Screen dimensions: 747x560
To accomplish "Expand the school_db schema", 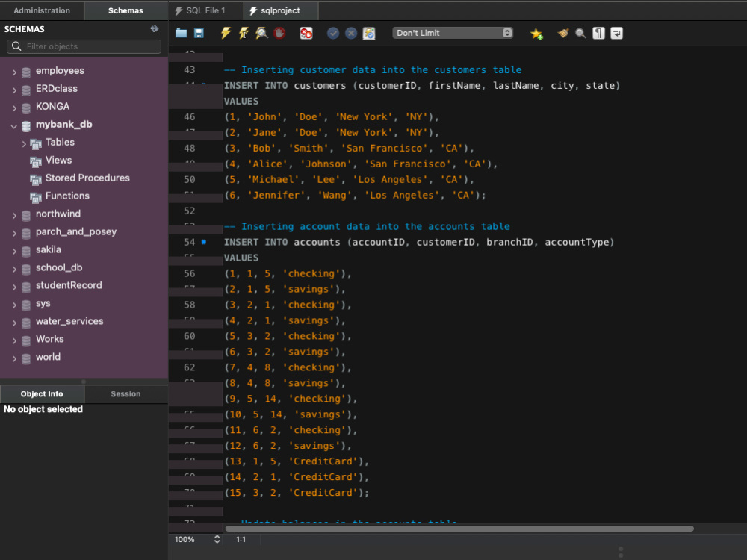I will (13, 269).
